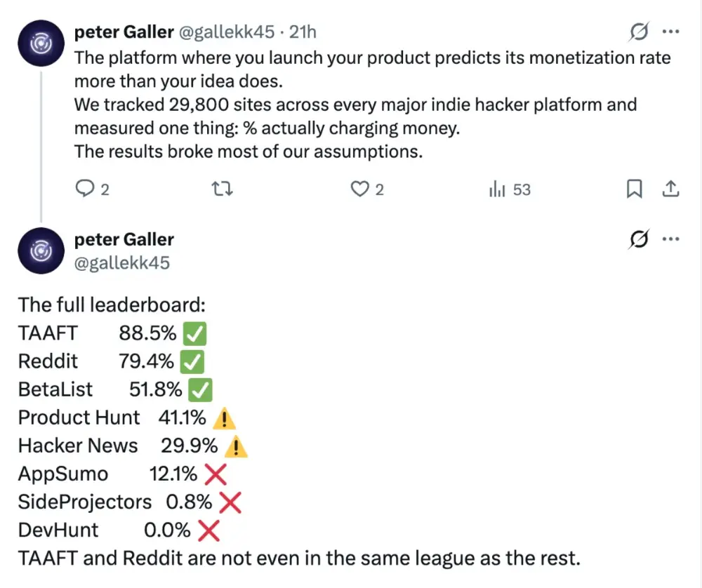Like the monetization rate tweet

[x=360, y=189]
